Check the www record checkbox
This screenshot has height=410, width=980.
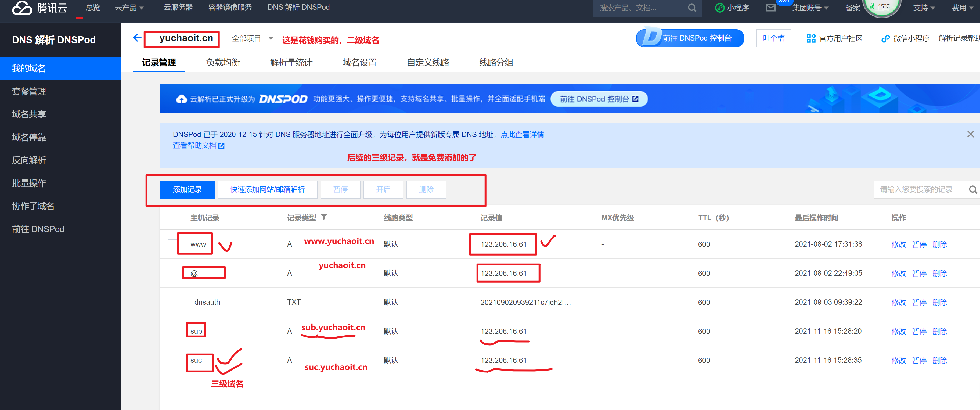[172, 244]
